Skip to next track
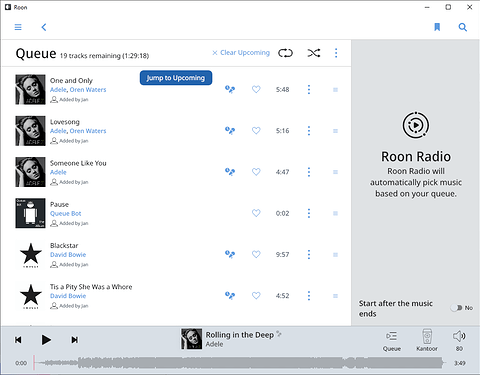Screen dimensions: 480x375 click(75, 340)
